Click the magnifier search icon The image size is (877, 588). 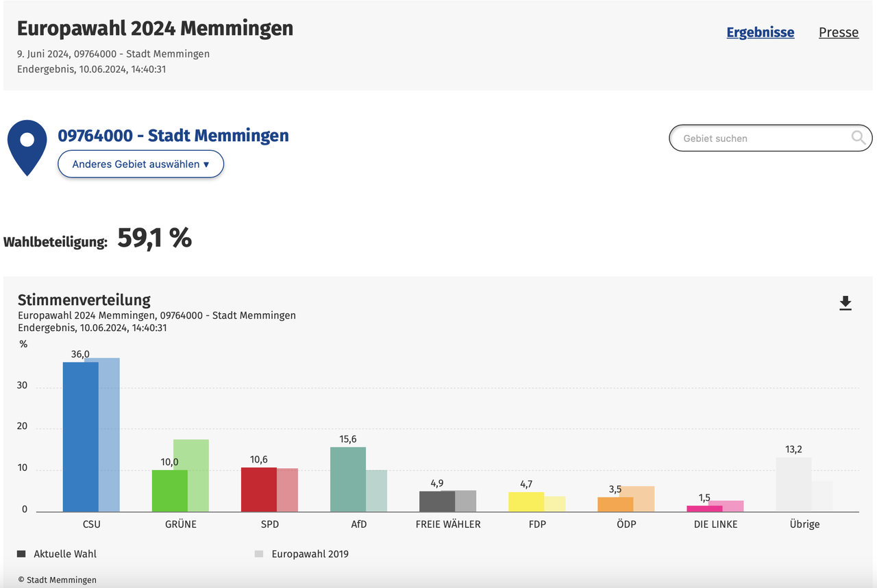click(859, 138)
